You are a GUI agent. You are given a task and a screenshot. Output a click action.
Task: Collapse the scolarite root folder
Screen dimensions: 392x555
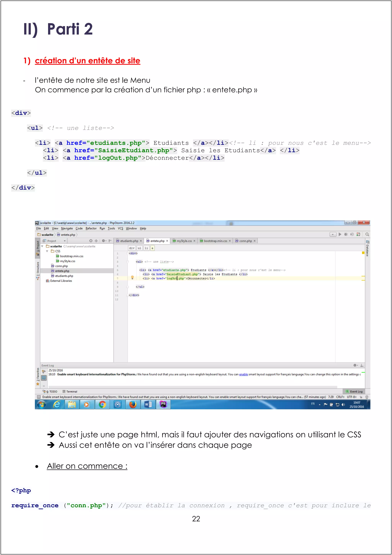click(42, 246)
